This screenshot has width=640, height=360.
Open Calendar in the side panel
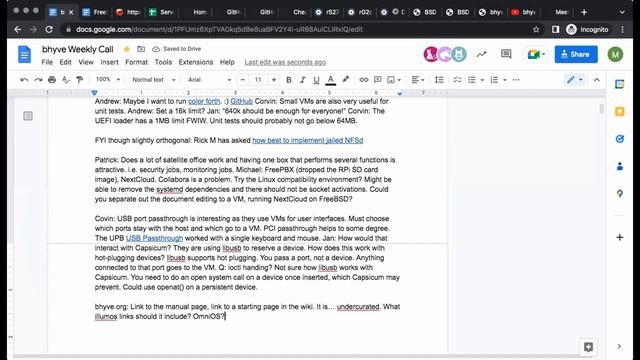tap(620, 84)
